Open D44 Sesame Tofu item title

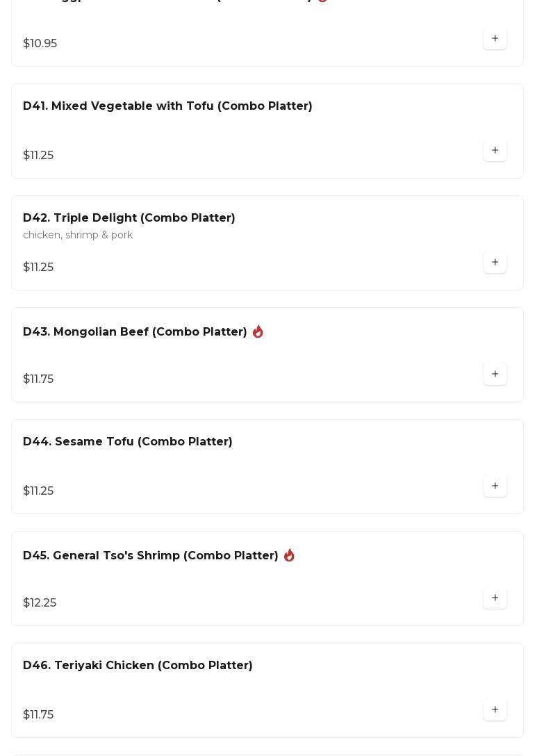click(128, 442)
